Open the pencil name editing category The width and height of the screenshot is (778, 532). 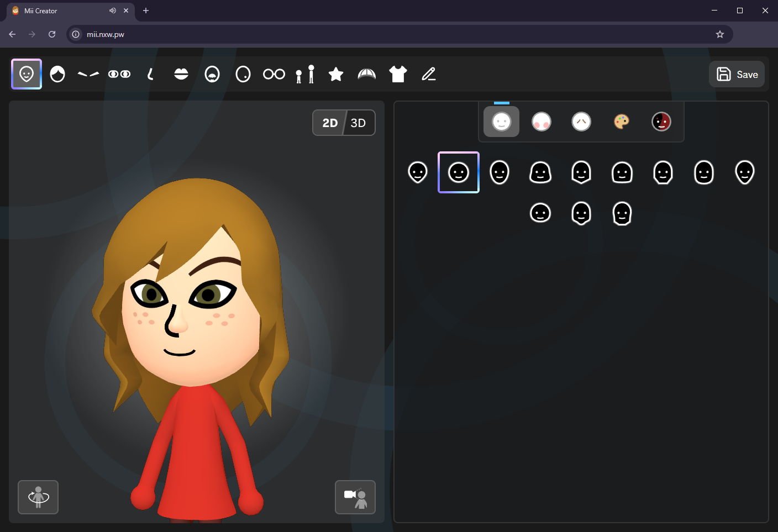[x=429, y=74]
